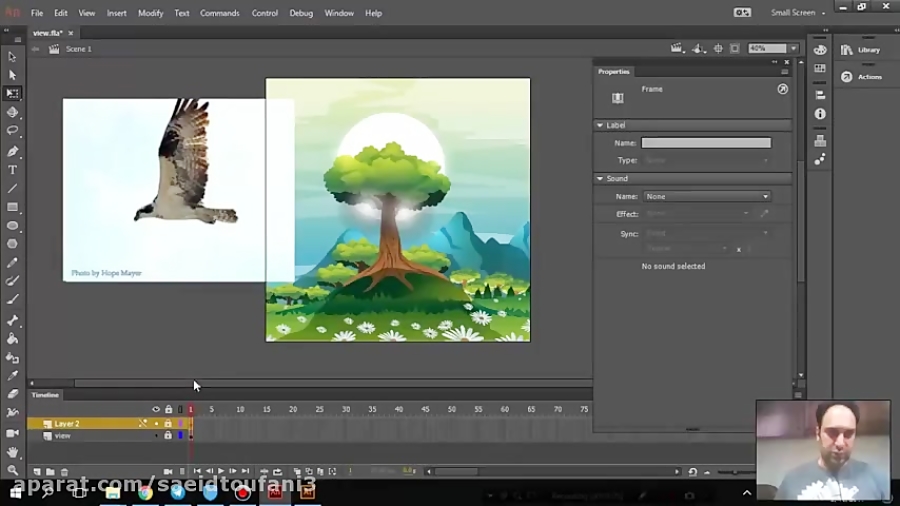Open the Edit Scene dropdown
The image size is (900, 506).
point(677,49)
